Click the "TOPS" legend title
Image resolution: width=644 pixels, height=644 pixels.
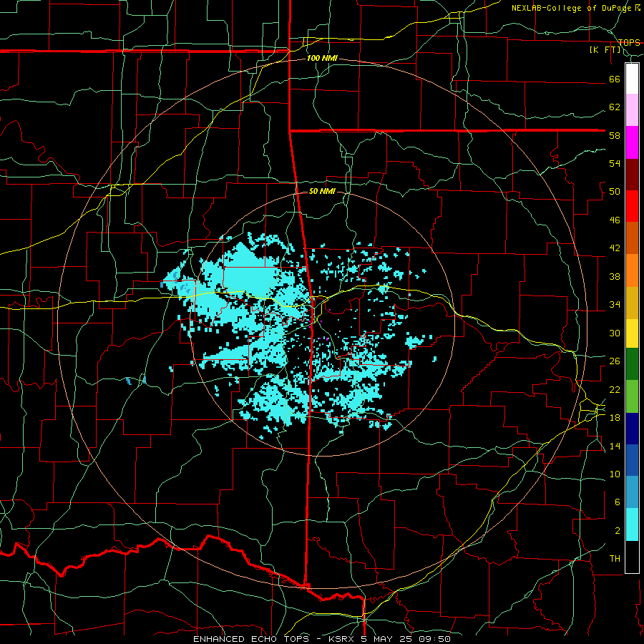tap(629, 43)
